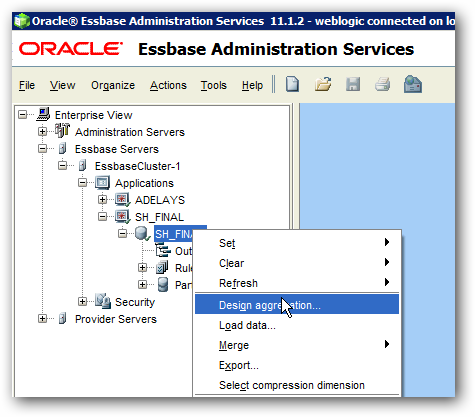475x417 pixels.
Task: Collapse the SH_FINAL database node
Action: [x=122, y=233]
